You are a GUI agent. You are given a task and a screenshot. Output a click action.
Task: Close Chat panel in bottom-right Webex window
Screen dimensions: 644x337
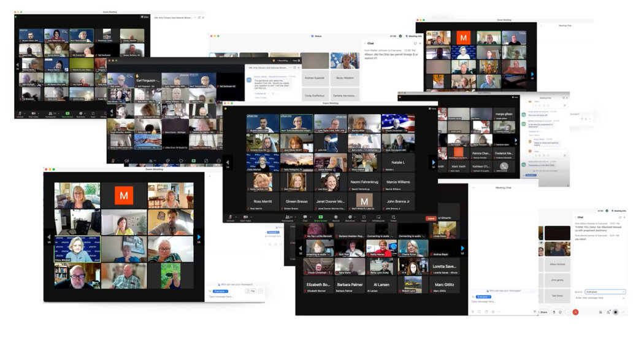625,217
